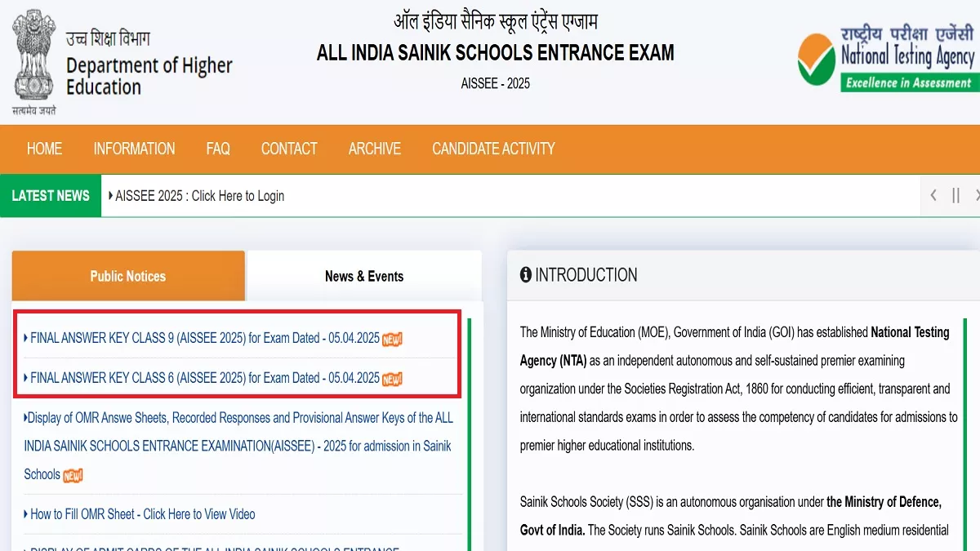Image resolution: width=980 pixels, height=551 pixels.
Task: Open the HOME menu item
Action: click(x=44, y=149)
